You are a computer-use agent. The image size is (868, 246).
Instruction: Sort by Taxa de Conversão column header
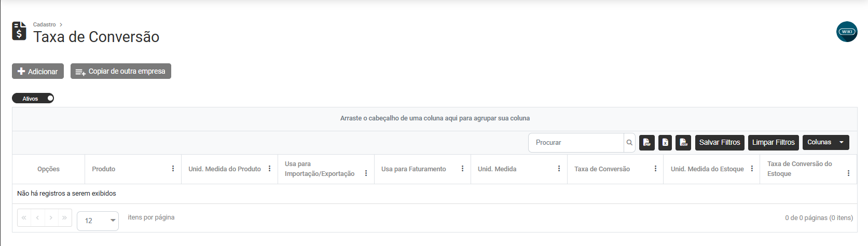pos(602,169)
